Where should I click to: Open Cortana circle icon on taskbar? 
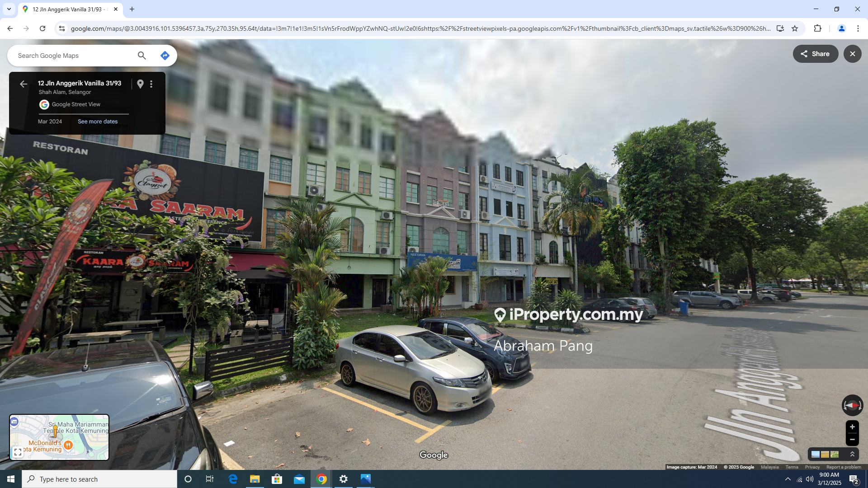(188, 479)
